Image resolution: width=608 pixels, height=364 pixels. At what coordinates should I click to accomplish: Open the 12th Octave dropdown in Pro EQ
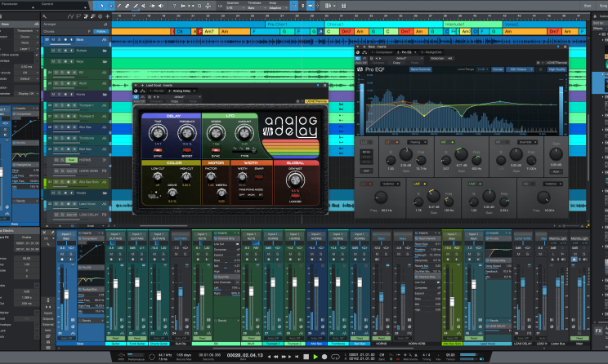pyautogui.click(x=521, y=69)
